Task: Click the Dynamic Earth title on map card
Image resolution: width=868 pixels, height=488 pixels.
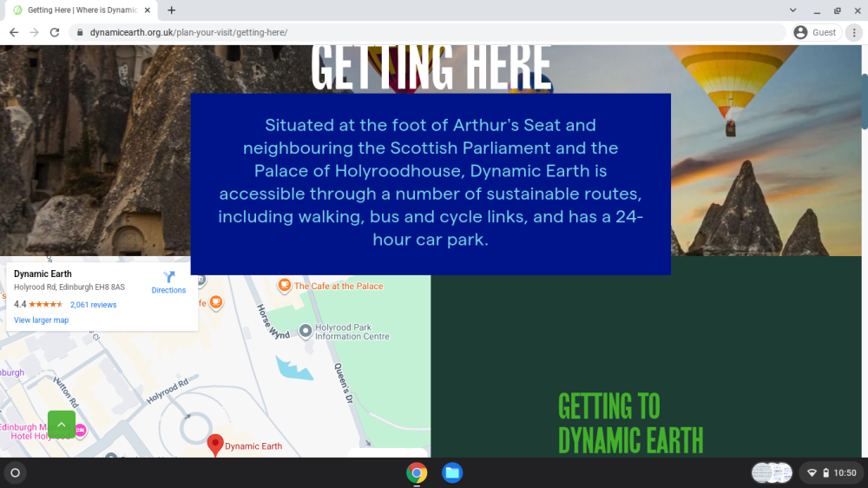Action: tap(43, 274)
